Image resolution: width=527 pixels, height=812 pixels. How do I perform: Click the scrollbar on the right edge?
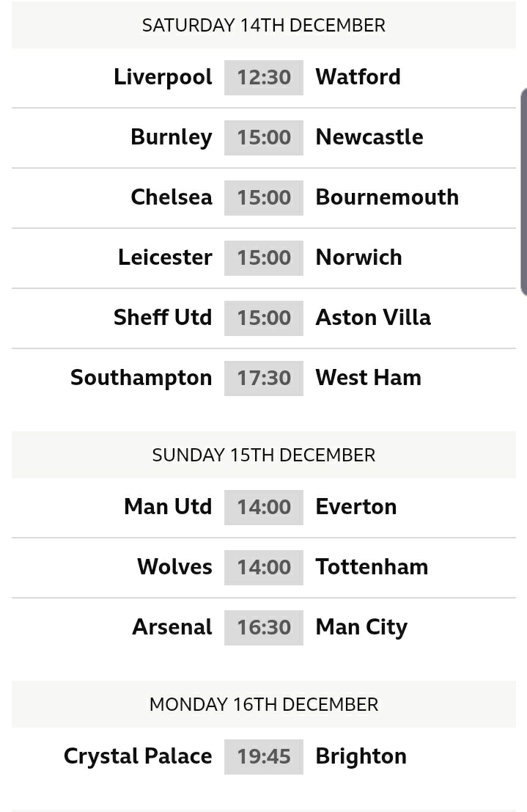pos(523,192)
